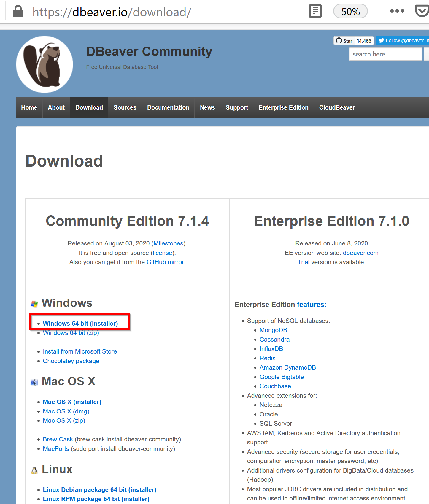This screenshot has width=429, height=504.
Task: Click the Mac Finder icon beside heading
Action: 34,382
